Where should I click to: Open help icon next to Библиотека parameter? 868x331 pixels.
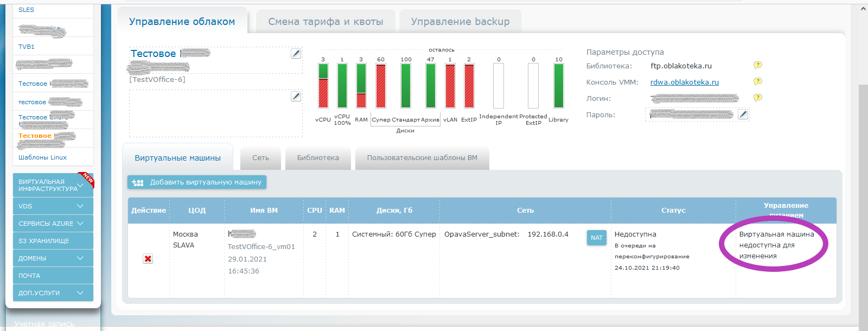[758, 65]
